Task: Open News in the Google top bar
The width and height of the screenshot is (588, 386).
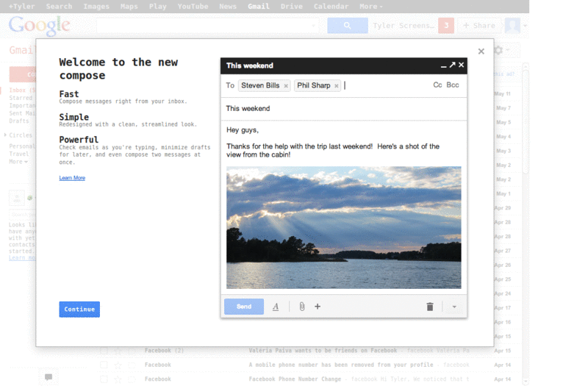Action: 228,7
